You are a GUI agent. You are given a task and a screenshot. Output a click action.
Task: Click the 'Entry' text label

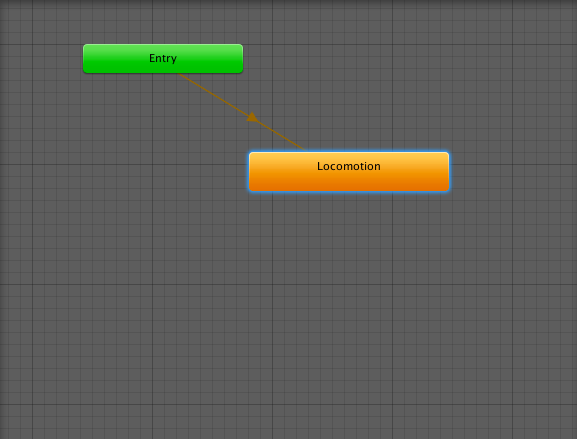click(x=163, y=58)
